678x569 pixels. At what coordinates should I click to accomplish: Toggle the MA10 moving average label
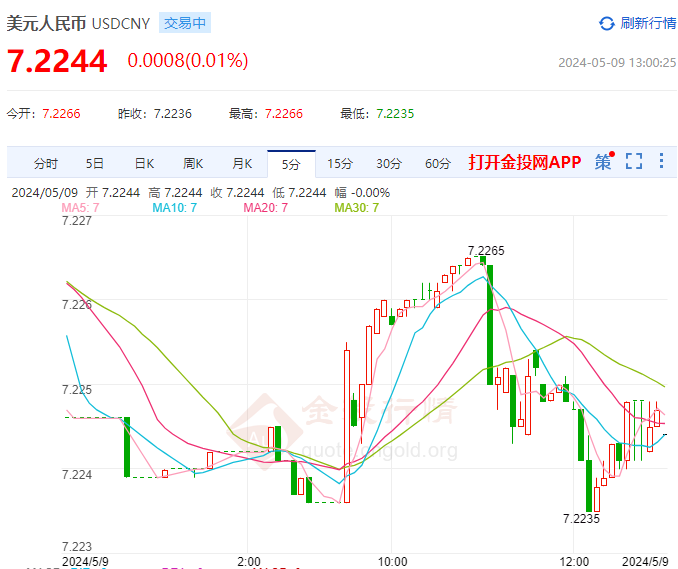174,207
